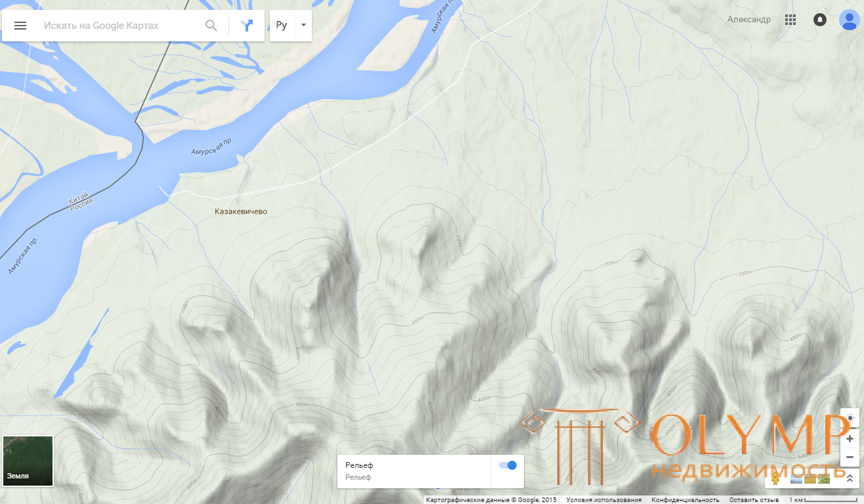Click the Александр account name
Image resolution: width=864 pixels, height=504 pixels.
click(749, 20)
